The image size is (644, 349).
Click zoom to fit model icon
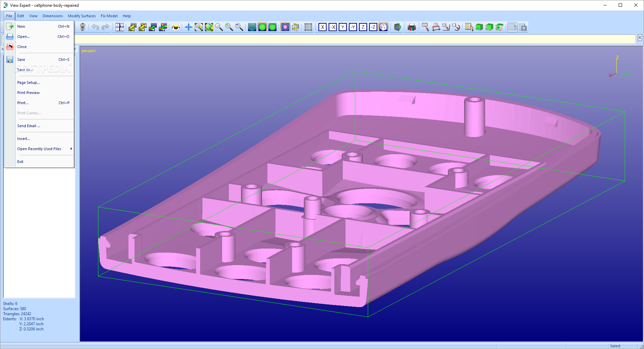click(209, 27)
